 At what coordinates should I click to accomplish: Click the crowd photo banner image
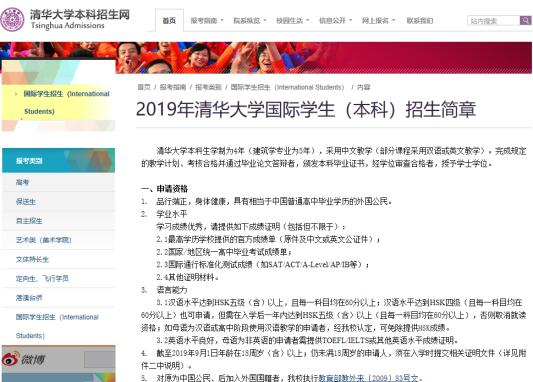266,57
